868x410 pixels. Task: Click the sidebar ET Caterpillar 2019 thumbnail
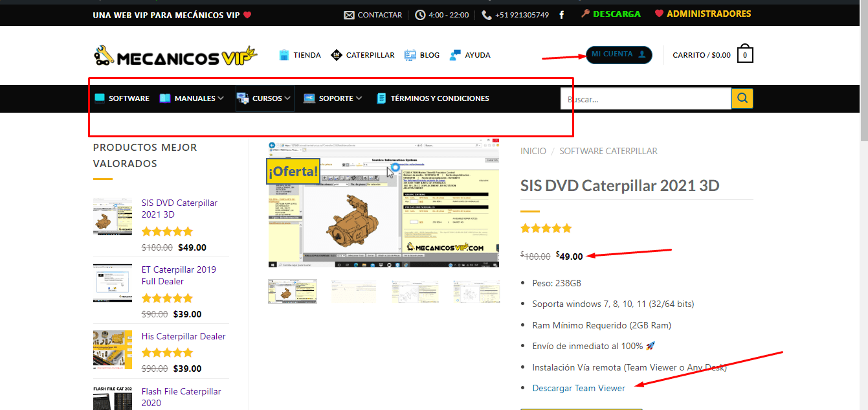click(x=113, y=283)
